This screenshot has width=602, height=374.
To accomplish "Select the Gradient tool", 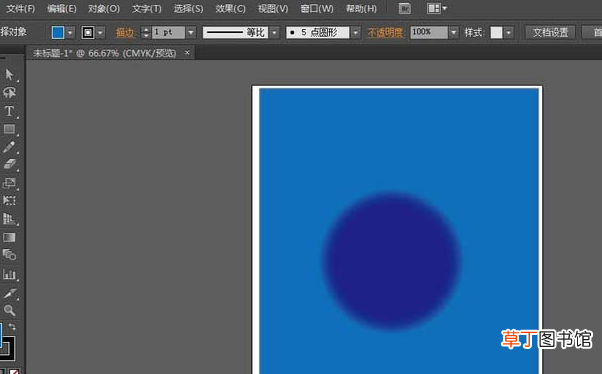I will click(9, 237).
